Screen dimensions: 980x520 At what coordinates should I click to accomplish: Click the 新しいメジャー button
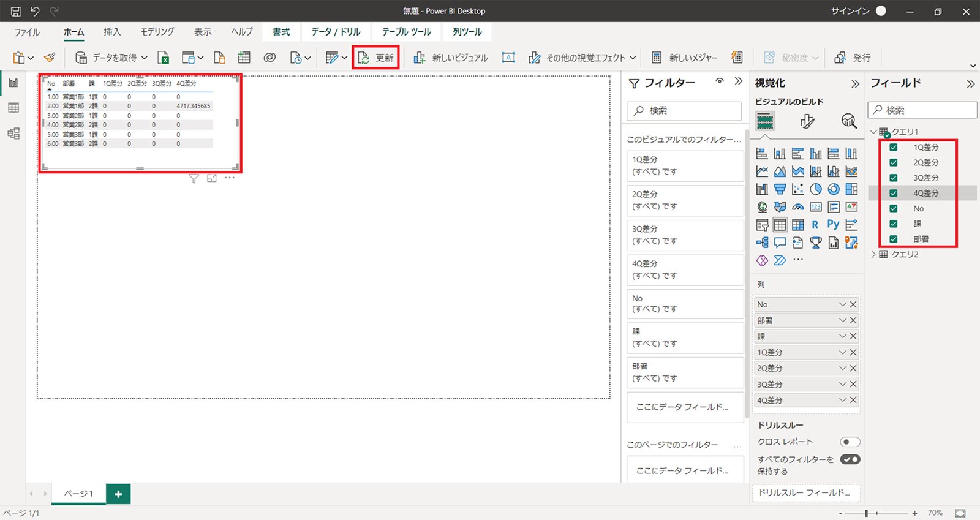pos(684,58)
